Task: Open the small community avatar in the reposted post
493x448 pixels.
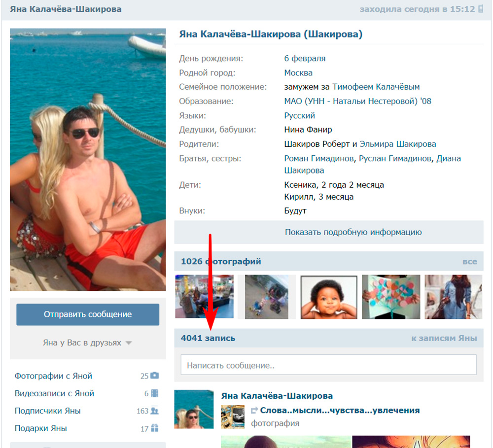Action: (x=233, y=416)
